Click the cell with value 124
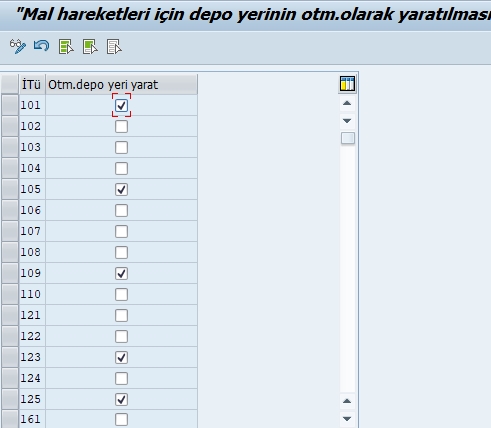Image resolution: width=491 pixels, height=428 pixels. click(32, 378)
